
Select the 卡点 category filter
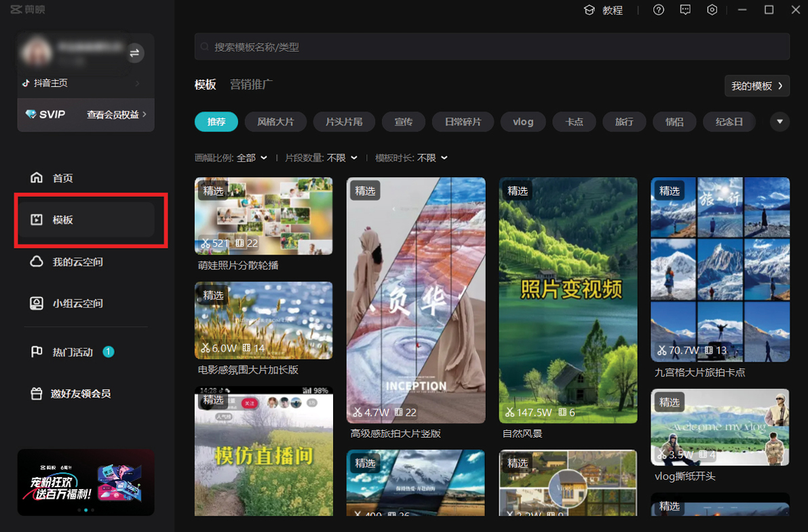point(574,122)
